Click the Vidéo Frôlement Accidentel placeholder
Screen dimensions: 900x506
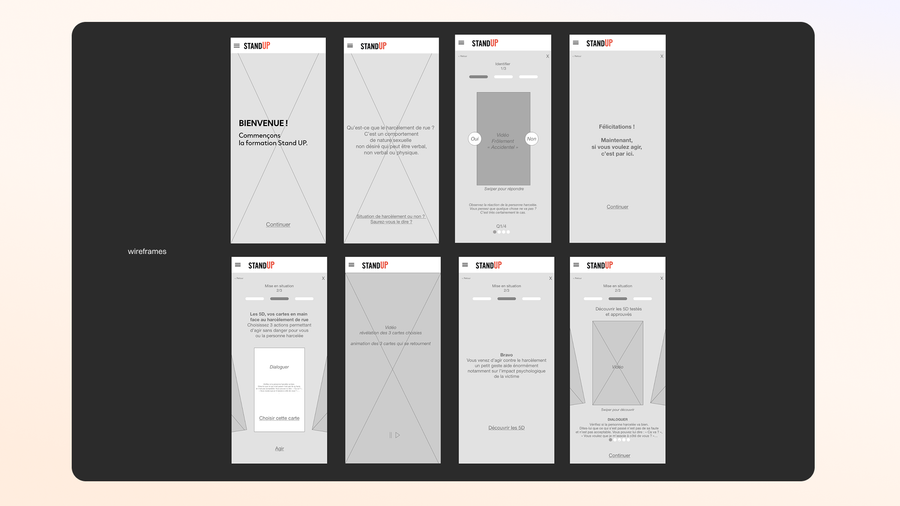coord(503,139)
